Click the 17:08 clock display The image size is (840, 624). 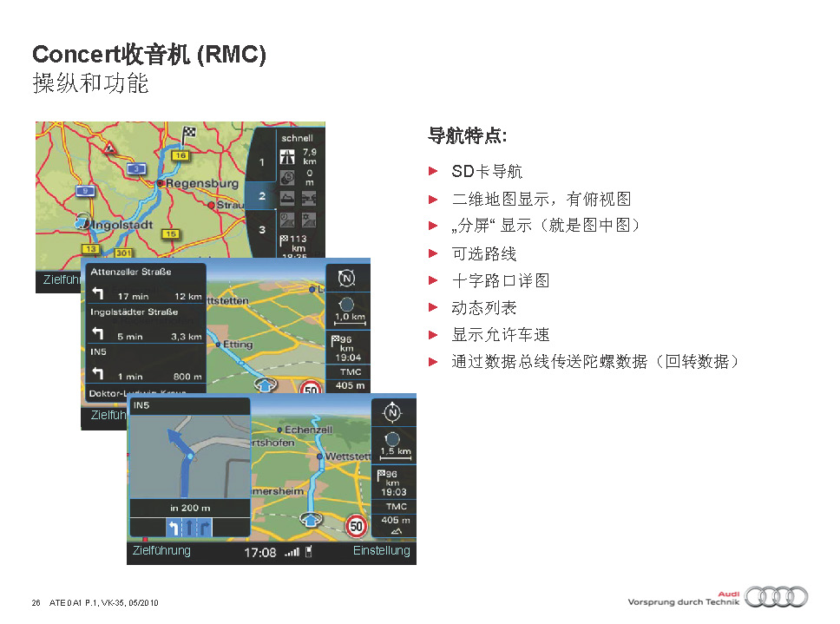tap(259, 552)
